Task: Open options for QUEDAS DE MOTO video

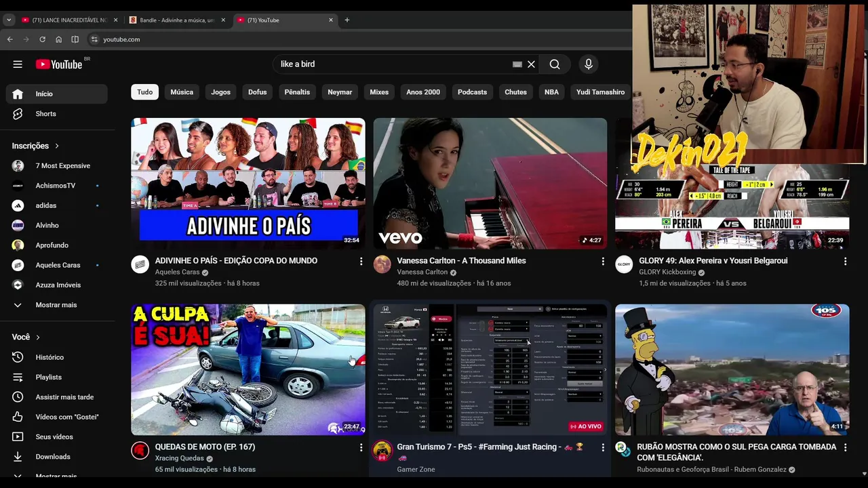Action: [361, 447]
